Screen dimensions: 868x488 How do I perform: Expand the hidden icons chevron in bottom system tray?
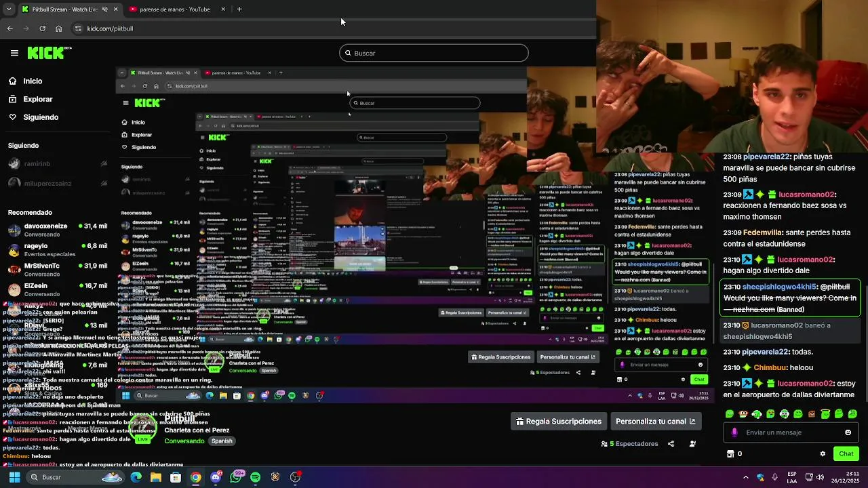tap(746, 477)
